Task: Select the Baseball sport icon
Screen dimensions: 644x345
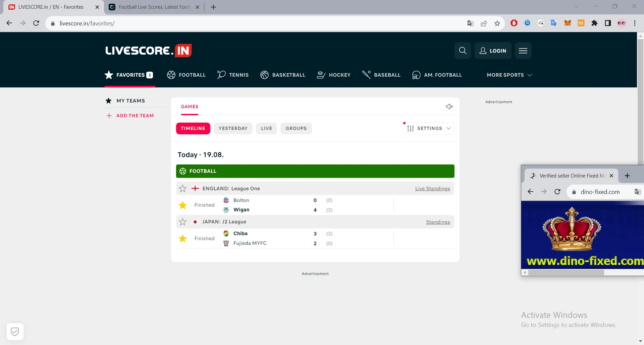Action: point(366,75)
